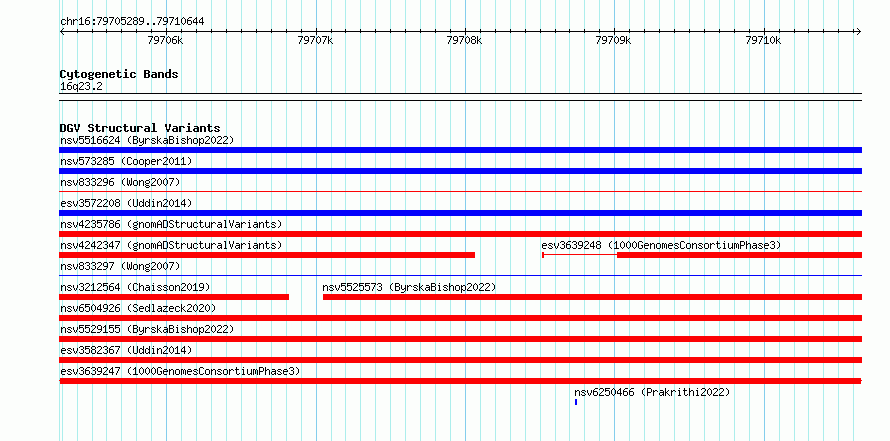
Task: Click the 79707k ruler position
Action: coord(315,40)
